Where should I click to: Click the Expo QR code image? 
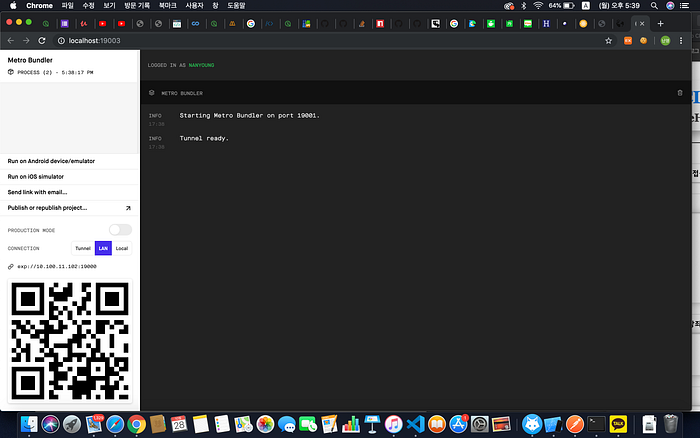tap(70, 341)
